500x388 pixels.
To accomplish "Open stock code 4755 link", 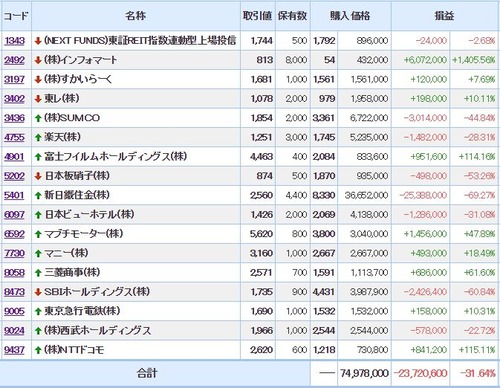I will [14, 137].
